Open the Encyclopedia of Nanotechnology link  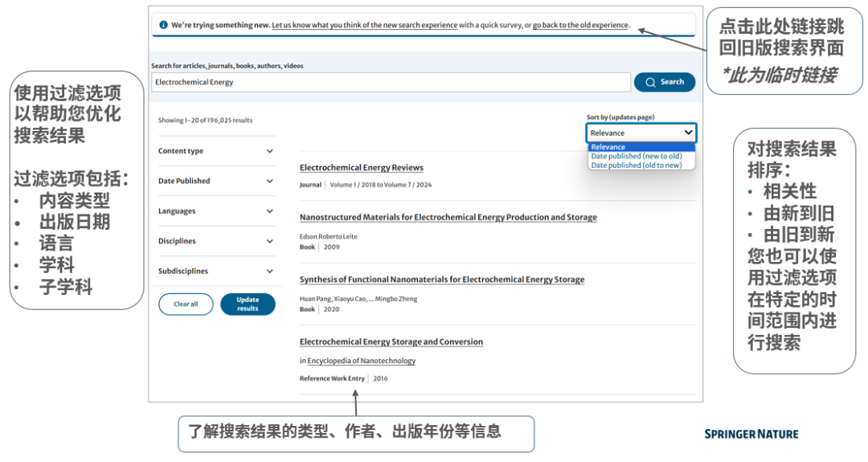pyautogui.click(x=362, y=361)
